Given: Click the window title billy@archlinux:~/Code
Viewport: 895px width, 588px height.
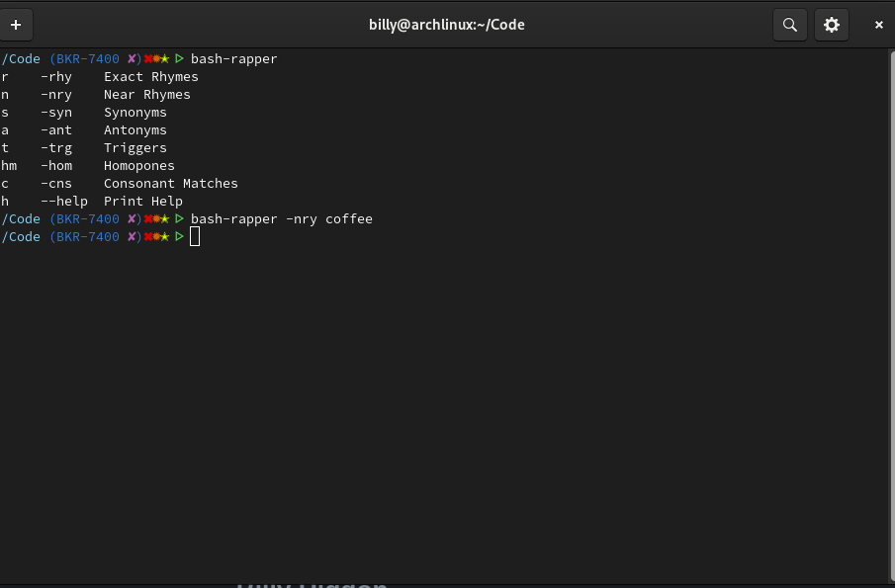Looking at the screenshot, I should coord(446,25).
